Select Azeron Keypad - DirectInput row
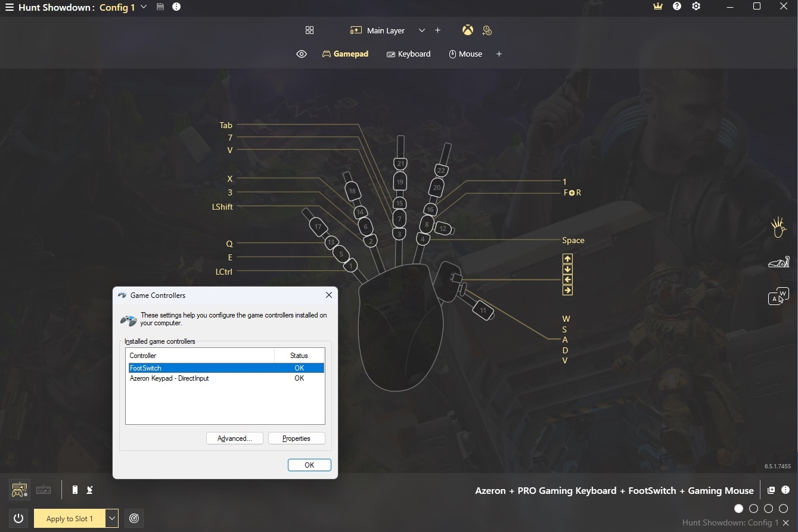The height and width of the screenshot is (532, 798). (x=226, y=378)
